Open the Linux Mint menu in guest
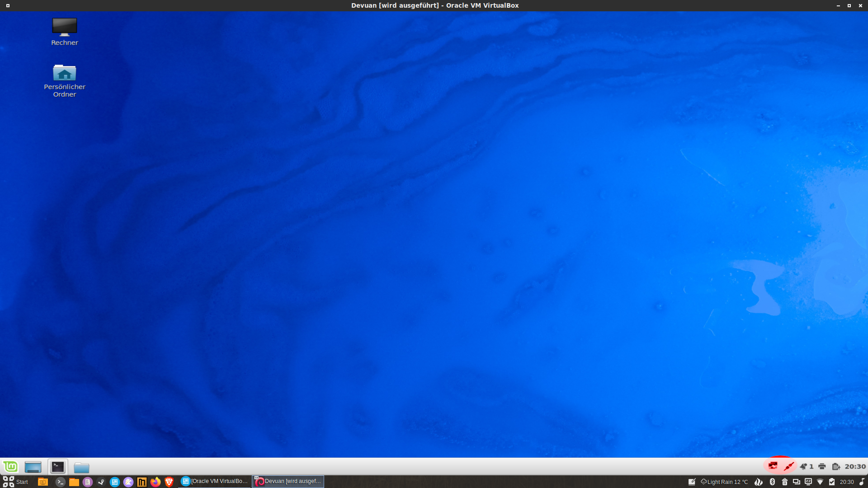Viewport: 868px width, 488px height. [10, 466]
